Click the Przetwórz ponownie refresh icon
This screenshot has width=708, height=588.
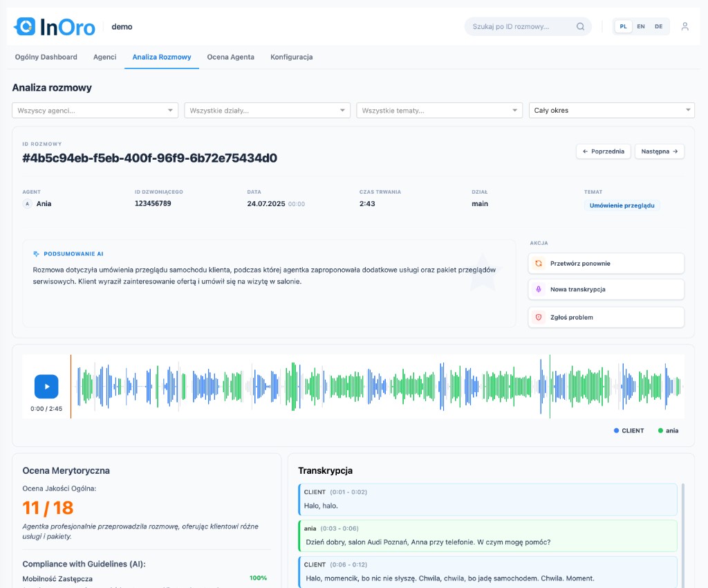pos(539,264)
